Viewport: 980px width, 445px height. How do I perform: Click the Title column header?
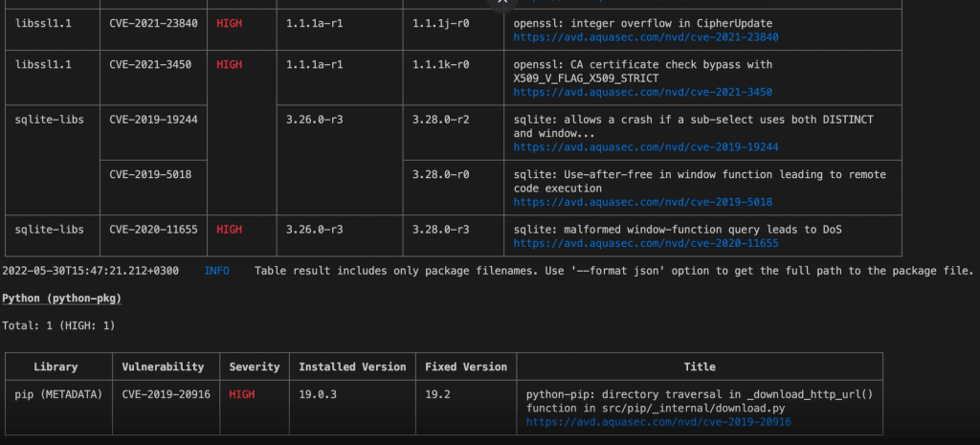[700, 367]
